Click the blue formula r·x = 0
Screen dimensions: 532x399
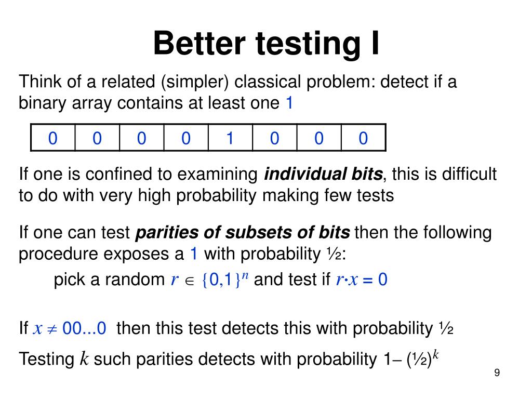[362, 280]
